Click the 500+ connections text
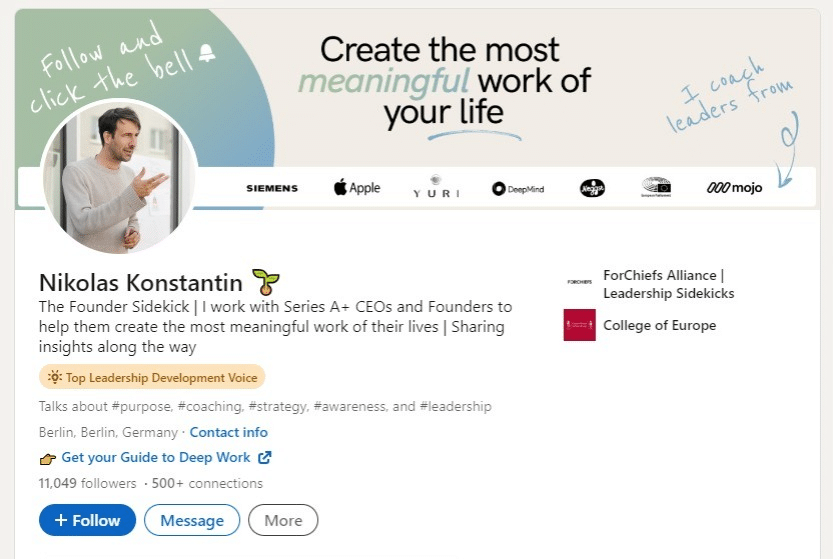This screenshot has width=833, height=559. click(x=207, y=483)
